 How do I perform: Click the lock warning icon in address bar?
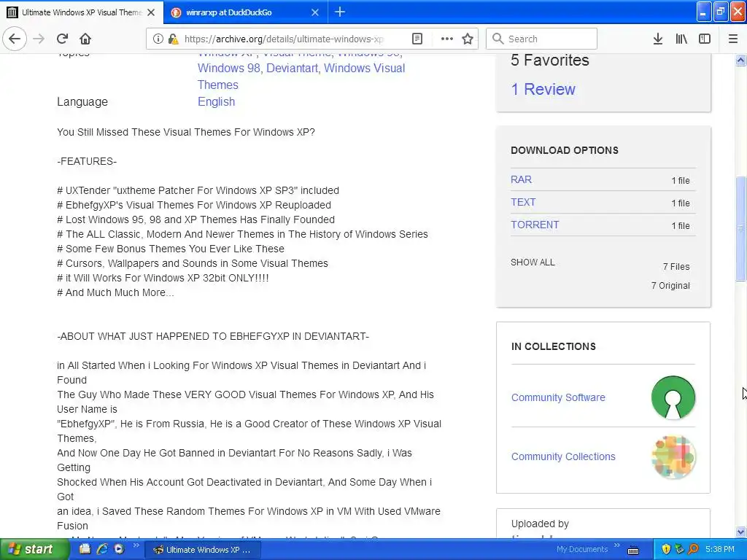[x=173, y=39]
